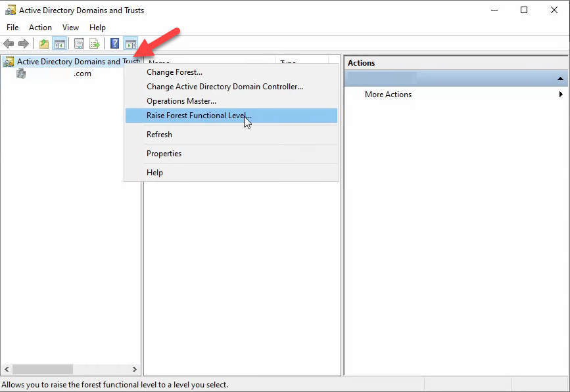Click the Back arrow toolbar icon
The height and width of the screenshot is (392, 570).
click(9, 44)
